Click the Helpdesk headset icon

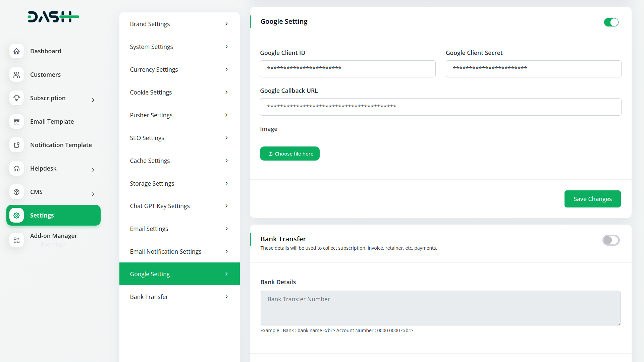click(x=16, y=169)
